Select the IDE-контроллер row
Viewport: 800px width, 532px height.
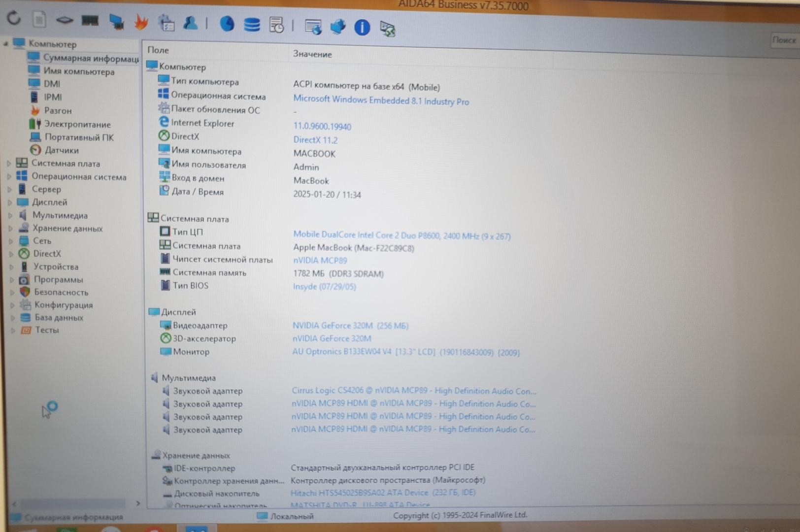tap(318, 467)
